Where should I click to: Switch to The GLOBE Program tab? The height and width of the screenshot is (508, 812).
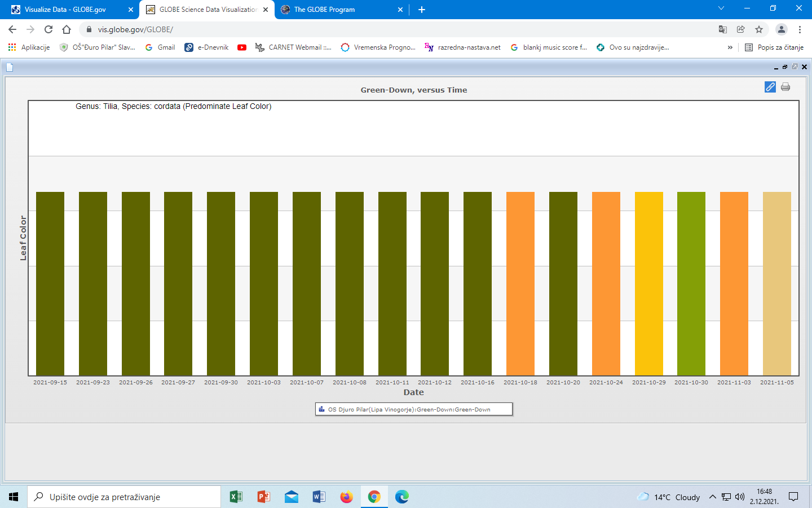(324, 10)
